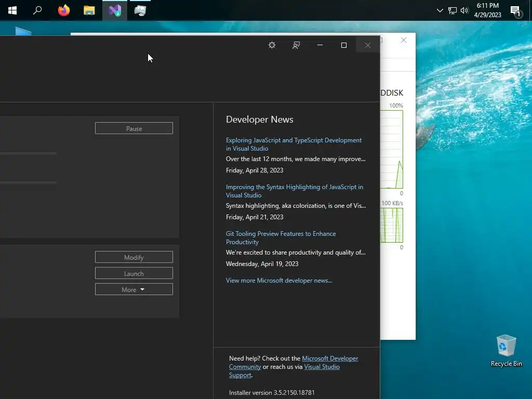Image resolution: width=532 pixels, height=399 pixels.
Task: Minimize the Visual Studio Installer window
Action: [320, 45]
